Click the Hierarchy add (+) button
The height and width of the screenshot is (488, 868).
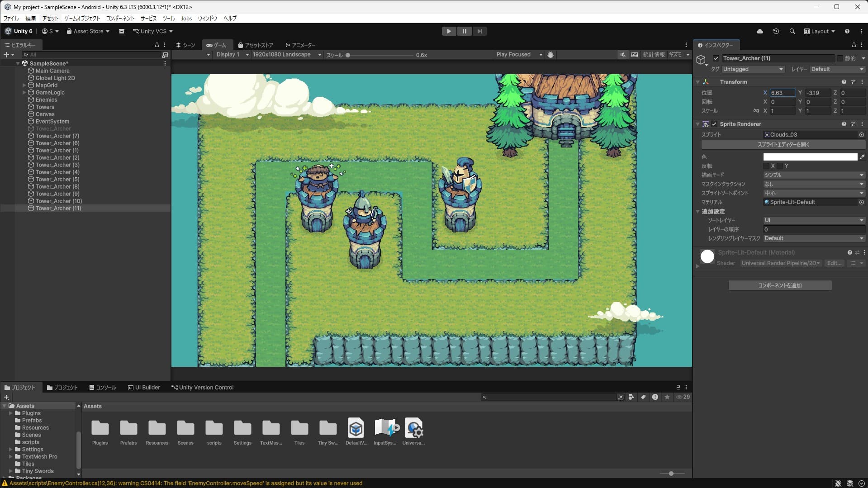[9, 55]
